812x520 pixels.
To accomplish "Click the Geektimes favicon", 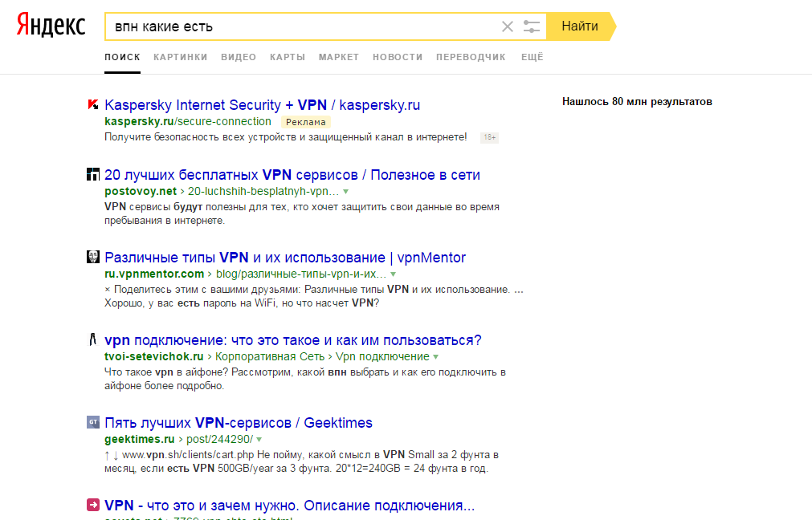I will point(92,422).
